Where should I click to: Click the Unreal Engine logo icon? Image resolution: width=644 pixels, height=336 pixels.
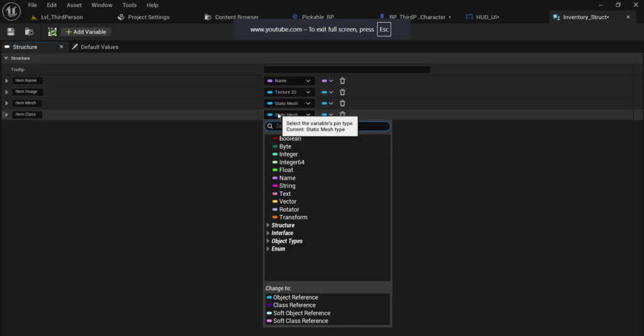11,11
